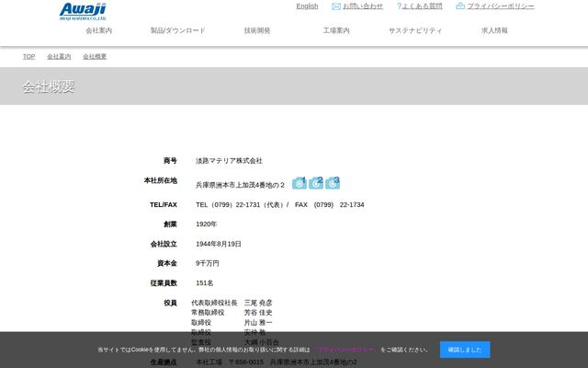This screenshot has width=588, height=368.
Task: Open camera photo 2 of headquarters
Action: (x=316, y=183)
